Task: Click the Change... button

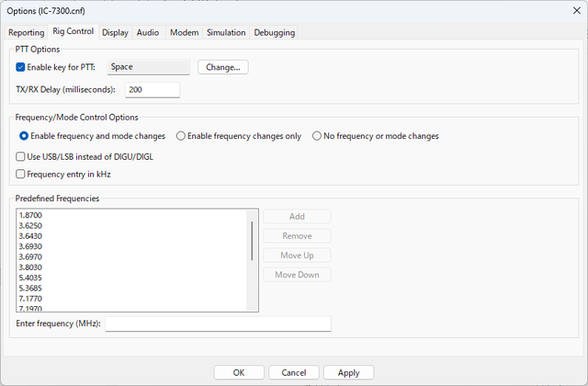Action: (x=222, y=67)
